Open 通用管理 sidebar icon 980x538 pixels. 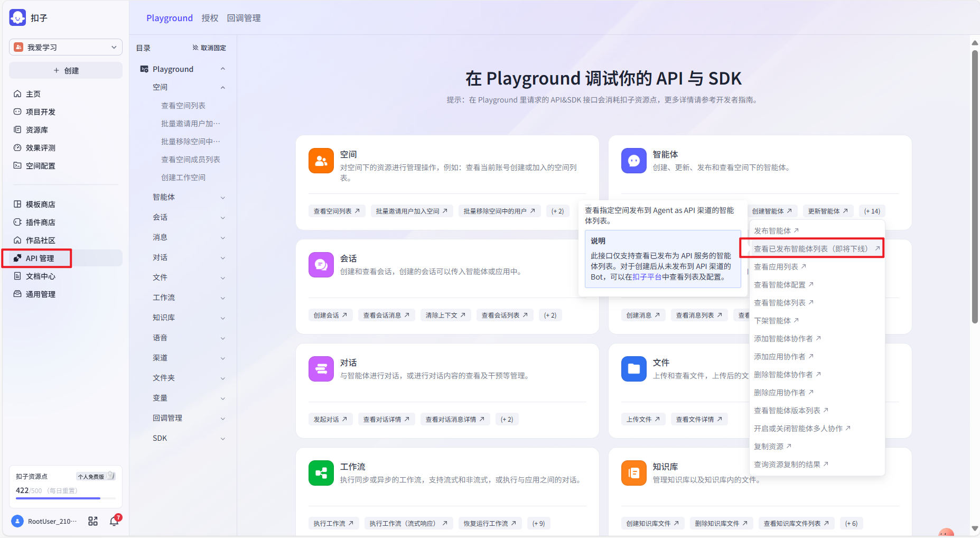[x=17, y=294]
